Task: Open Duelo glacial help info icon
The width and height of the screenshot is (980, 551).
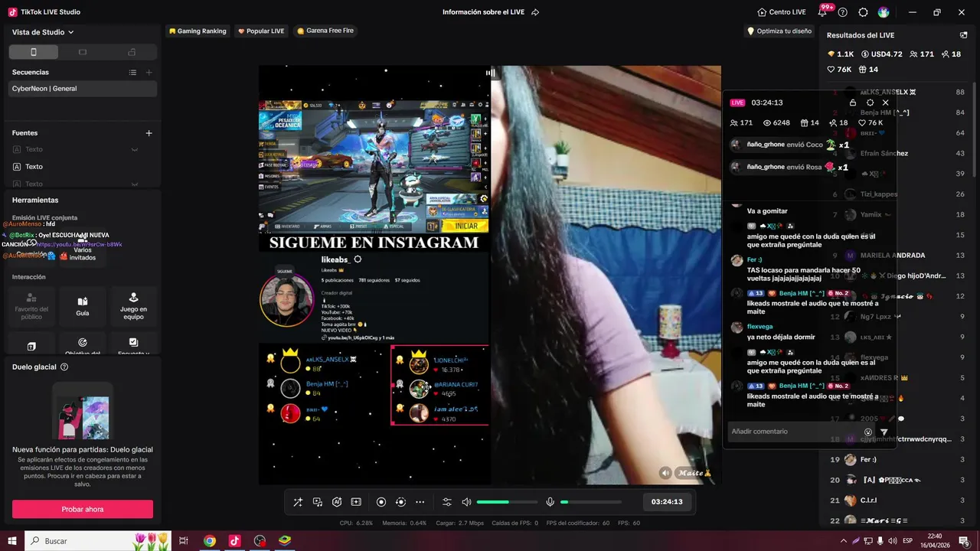Action: click(64, 367)
